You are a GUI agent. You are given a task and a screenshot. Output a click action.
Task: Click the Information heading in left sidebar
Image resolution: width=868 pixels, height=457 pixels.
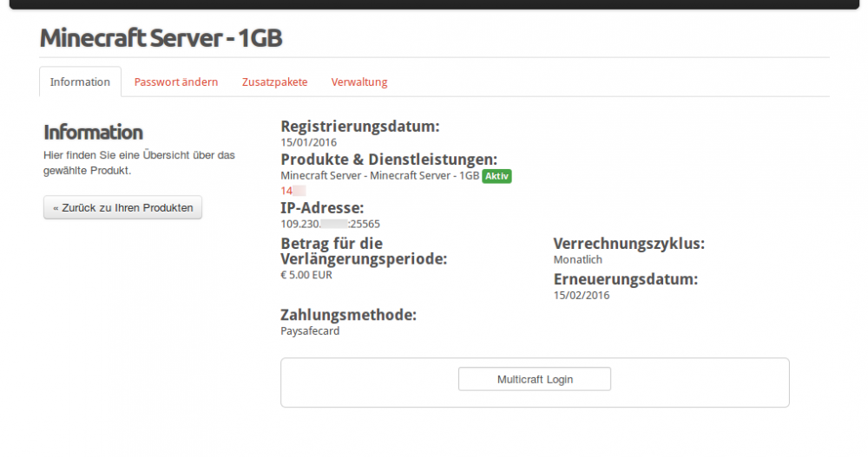coord(93,133)
